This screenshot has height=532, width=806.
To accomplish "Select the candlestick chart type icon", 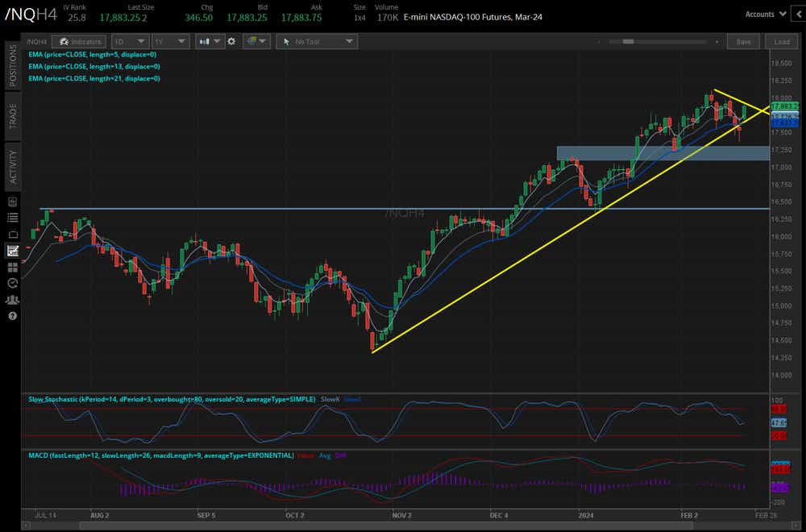I will click(206, 41).
